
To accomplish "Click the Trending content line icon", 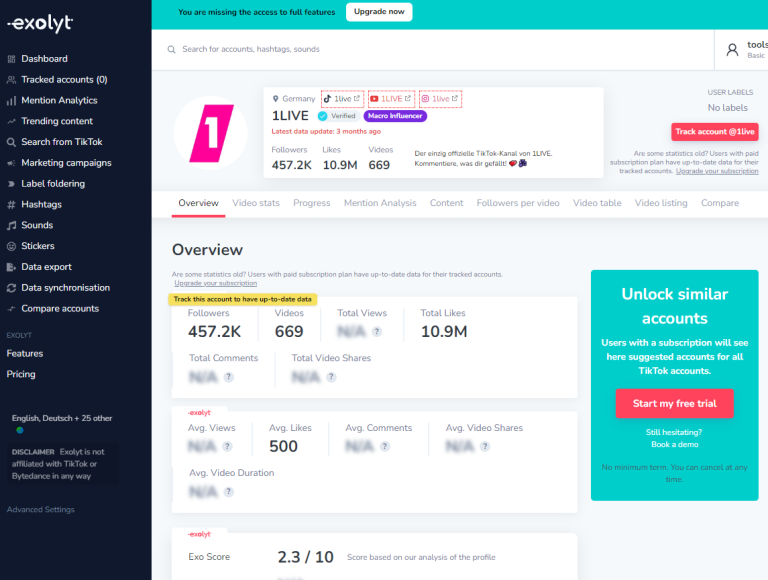I will 11,121.
